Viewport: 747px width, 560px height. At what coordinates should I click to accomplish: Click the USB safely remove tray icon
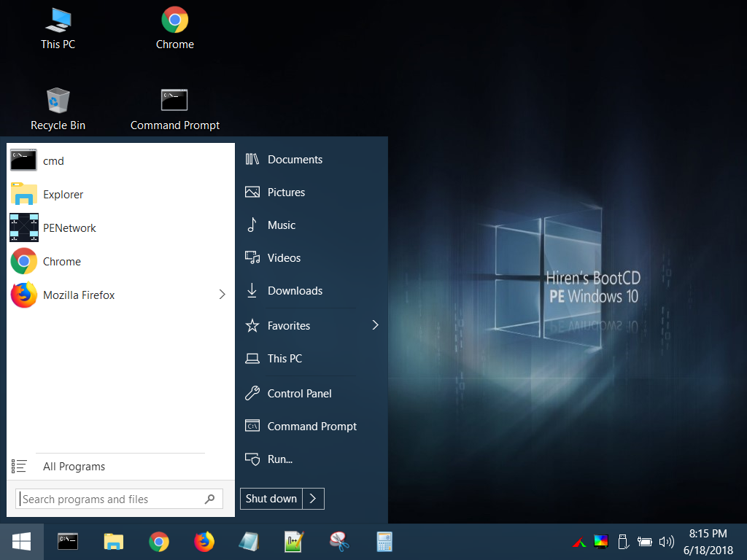pyautogui.click(x=623, y=542)
